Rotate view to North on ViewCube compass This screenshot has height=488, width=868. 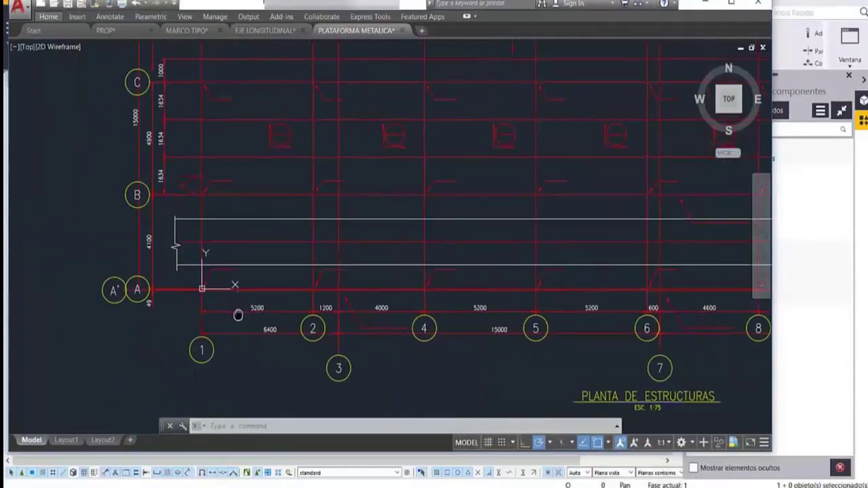728,68
